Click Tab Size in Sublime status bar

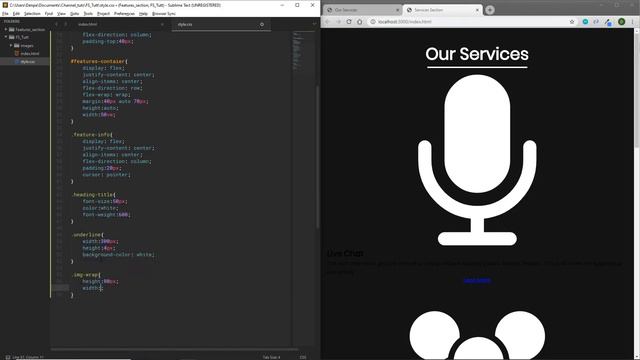click(271, 357)
